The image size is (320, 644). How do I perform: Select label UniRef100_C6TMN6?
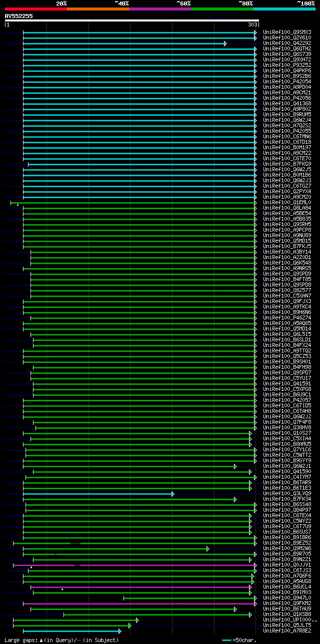click(287, 137)
